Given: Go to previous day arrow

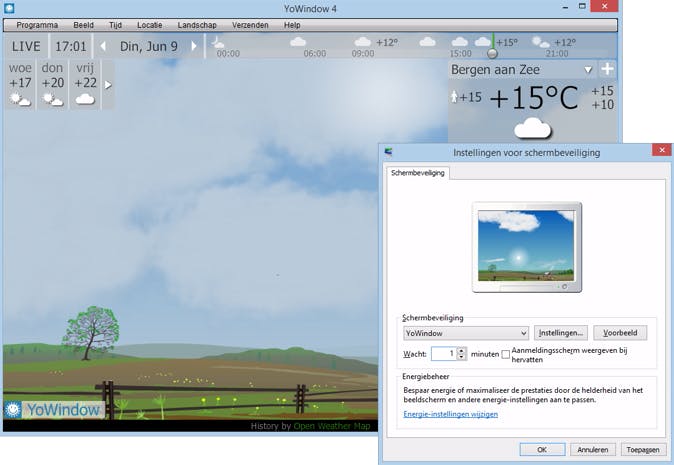Looking at the screenshot, I should 103,46.
